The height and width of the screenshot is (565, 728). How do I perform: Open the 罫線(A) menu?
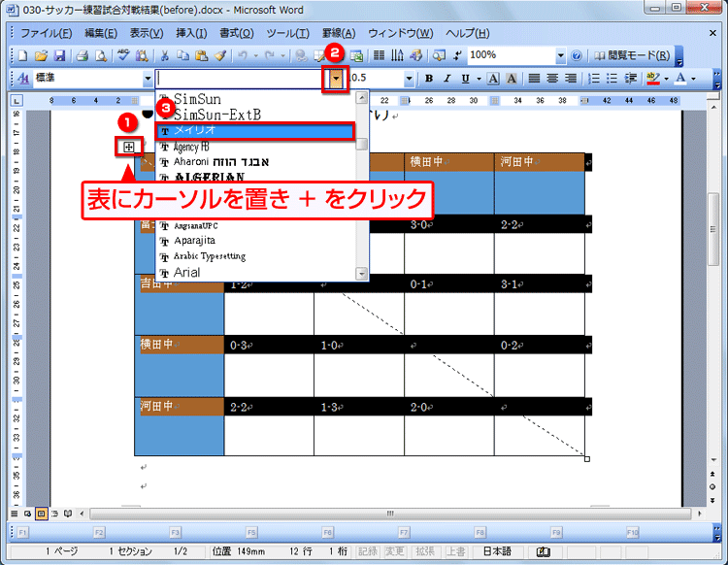(339, 33)
